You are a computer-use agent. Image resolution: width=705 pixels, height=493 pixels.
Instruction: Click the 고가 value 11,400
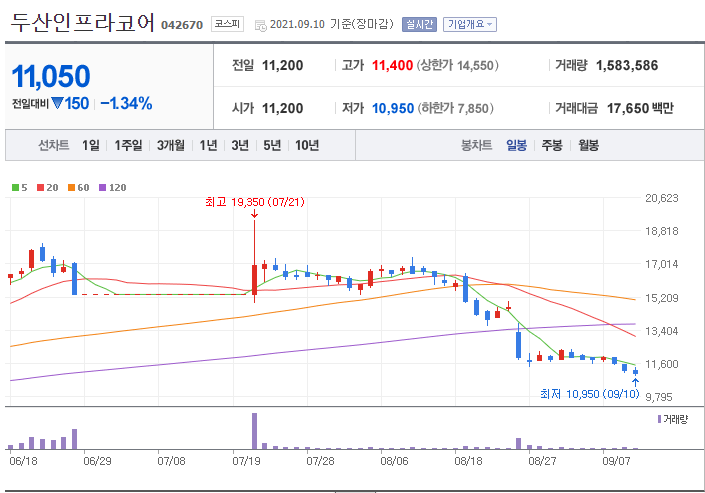[392, 66]
